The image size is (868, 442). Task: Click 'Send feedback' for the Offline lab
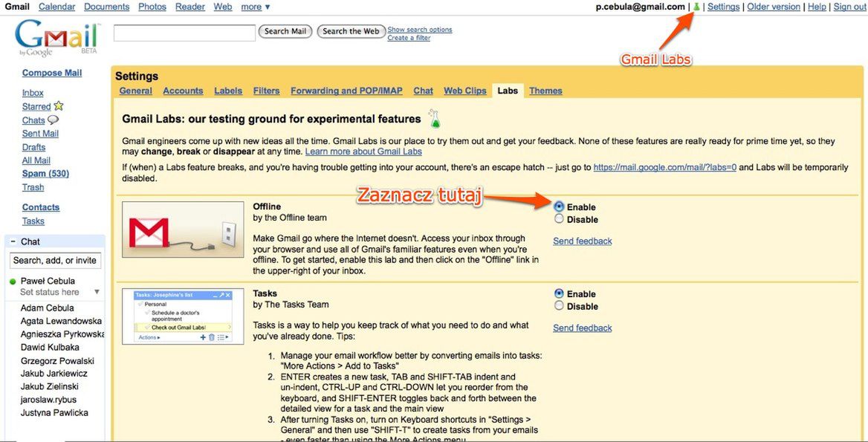[583, 241]
